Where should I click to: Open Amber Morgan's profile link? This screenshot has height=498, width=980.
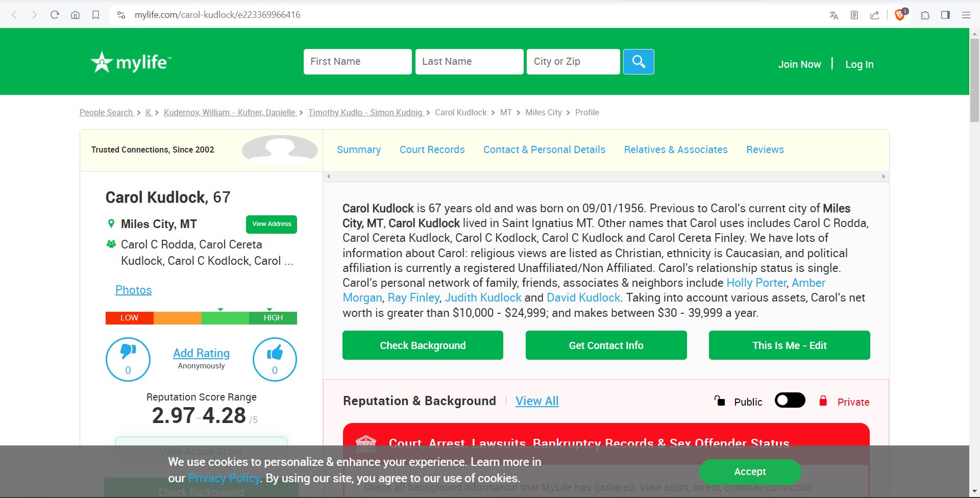coord(808,283)
